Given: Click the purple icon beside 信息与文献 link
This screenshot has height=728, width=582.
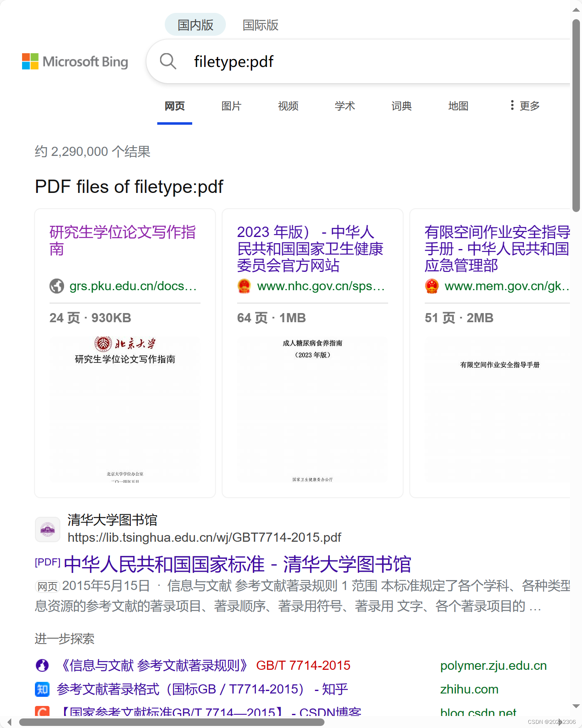Looking at the screenshot, I should (x=42, y=666).
